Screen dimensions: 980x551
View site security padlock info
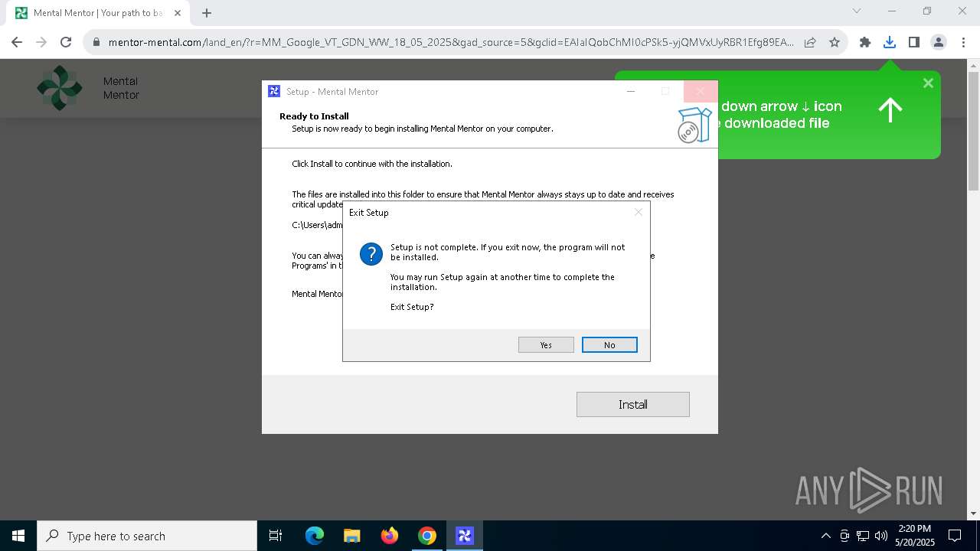[x=96, y=42]
